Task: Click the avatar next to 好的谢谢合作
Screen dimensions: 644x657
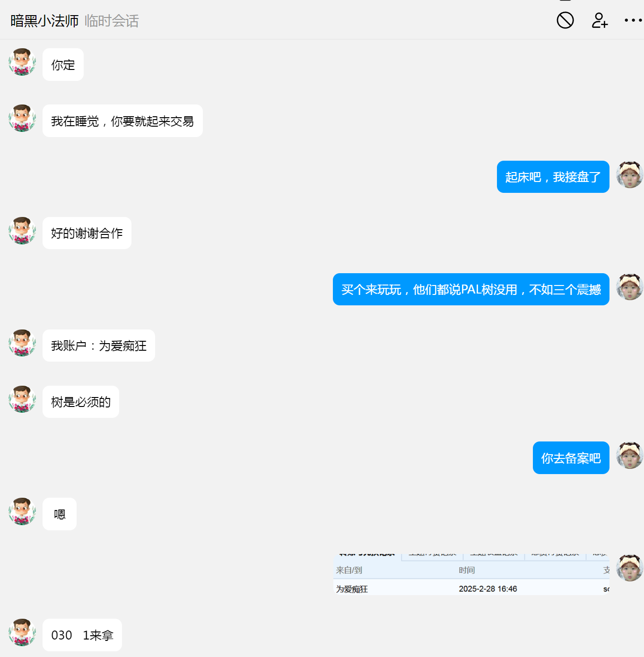Action: pos(22,231)
